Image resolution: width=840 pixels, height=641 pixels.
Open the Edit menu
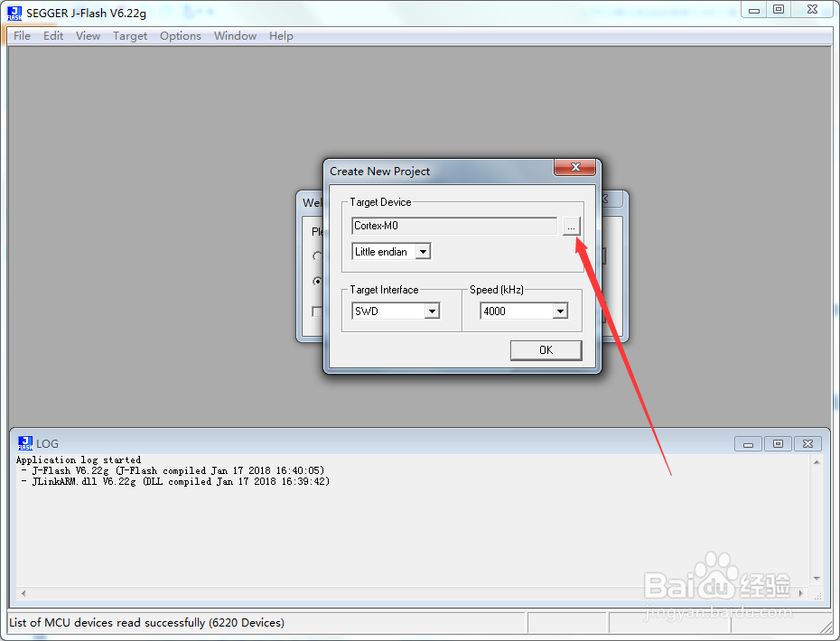point(53,36)
